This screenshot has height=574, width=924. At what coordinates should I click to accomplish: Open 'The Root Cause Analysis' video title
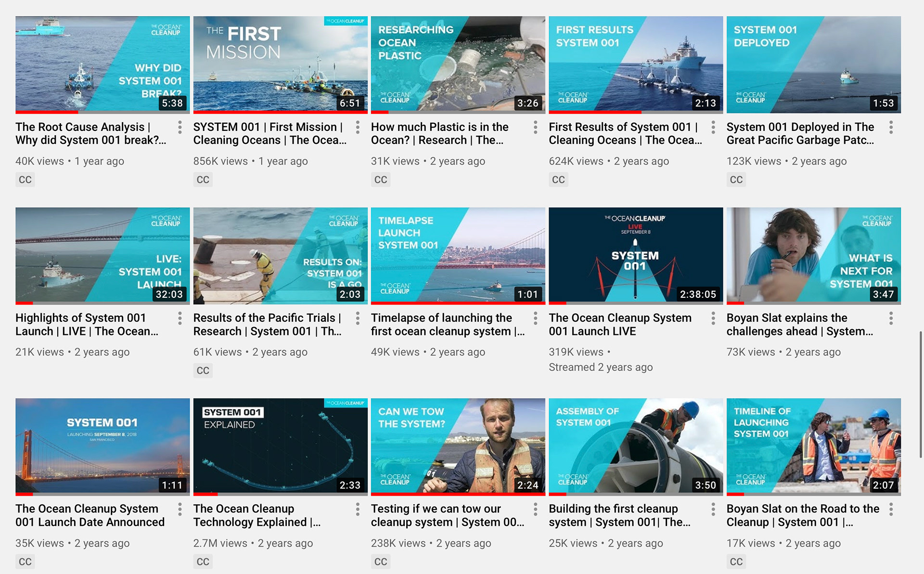pos(91,134)
